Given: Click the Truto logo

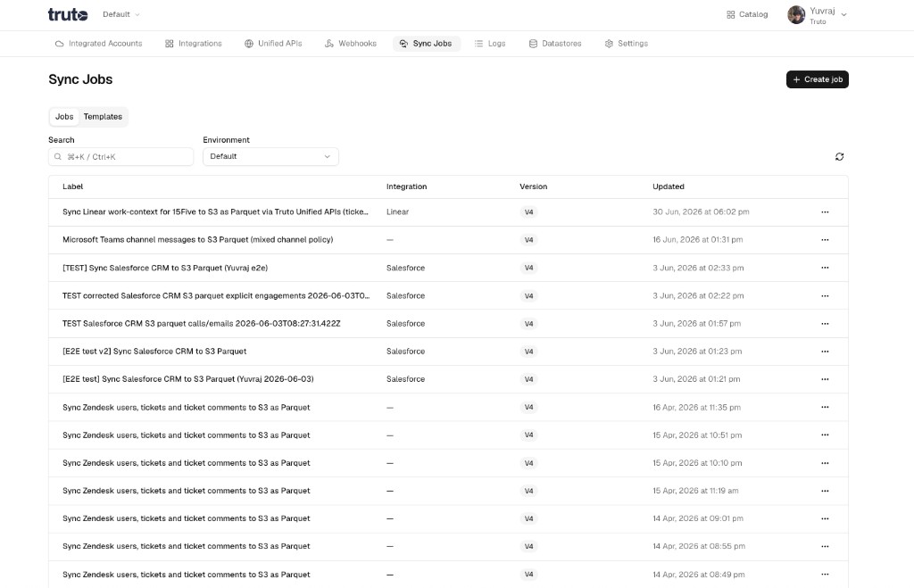Looking at the screenshot, I should 68,14.
